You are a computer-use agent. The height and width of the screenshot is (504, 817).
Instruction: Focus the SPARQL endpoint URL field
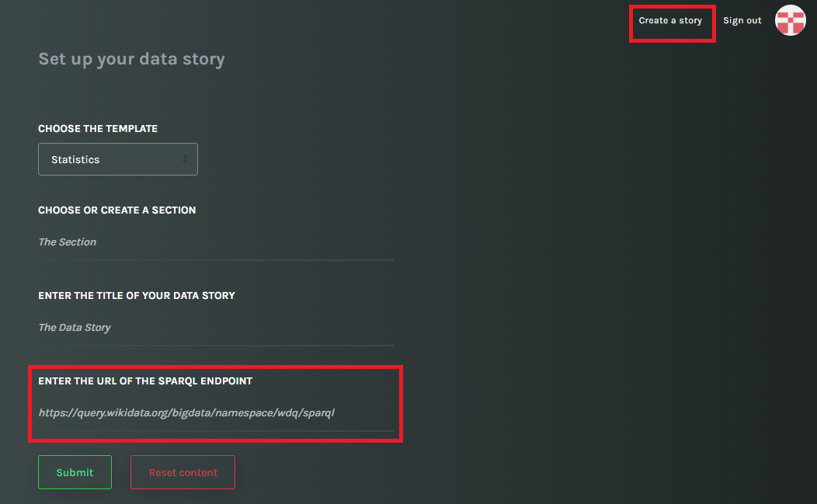pyautogui.click(x=216, y=413)
